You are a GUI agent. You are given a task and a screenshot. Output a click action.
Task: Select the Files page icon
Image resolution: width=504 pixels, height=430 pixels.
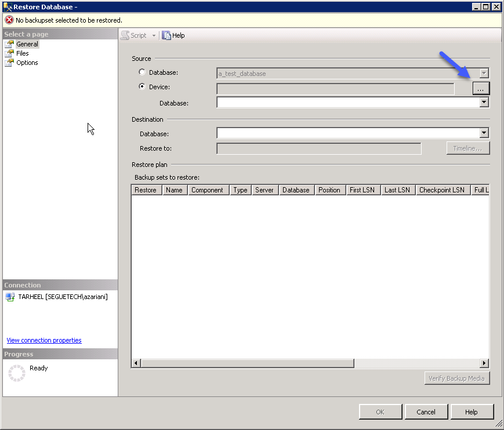(x=9, y=53)
